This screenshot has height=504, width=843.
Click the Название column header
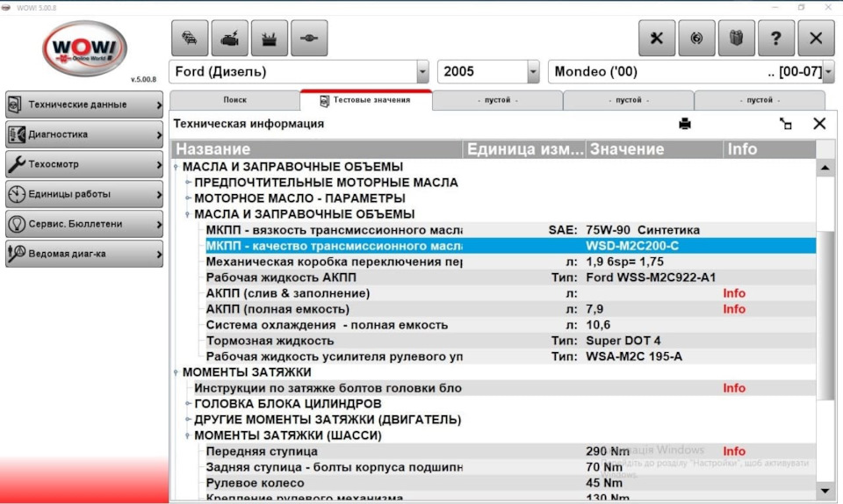click(x=317, y=149)
